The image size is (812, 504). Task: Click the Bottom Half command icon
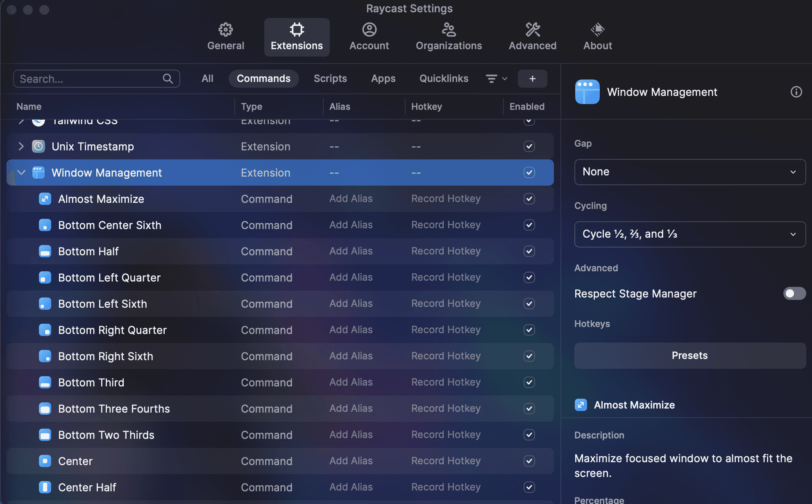(45, 251)
